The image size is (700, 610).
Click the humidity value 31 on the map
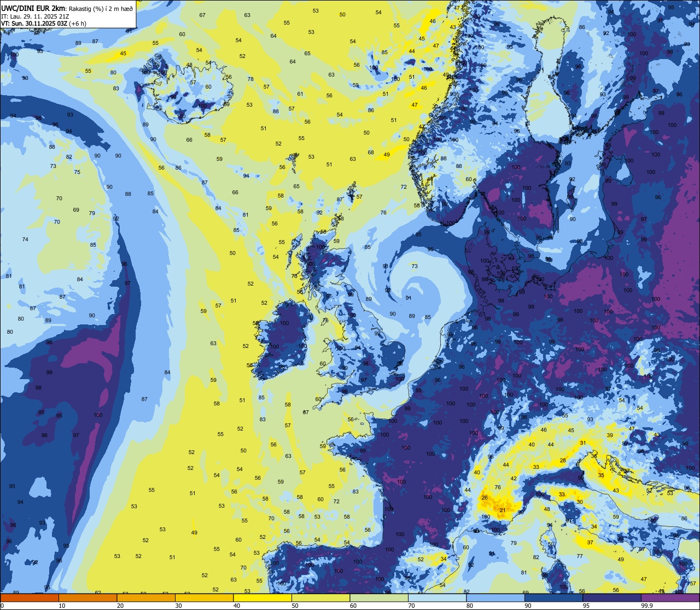point(583,443)
